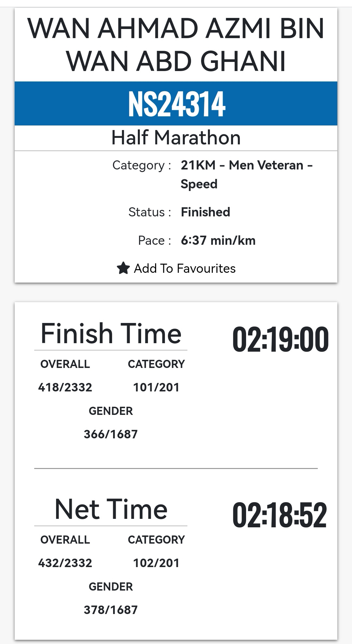Select net gender rank 378/1687

coord(111,610)
